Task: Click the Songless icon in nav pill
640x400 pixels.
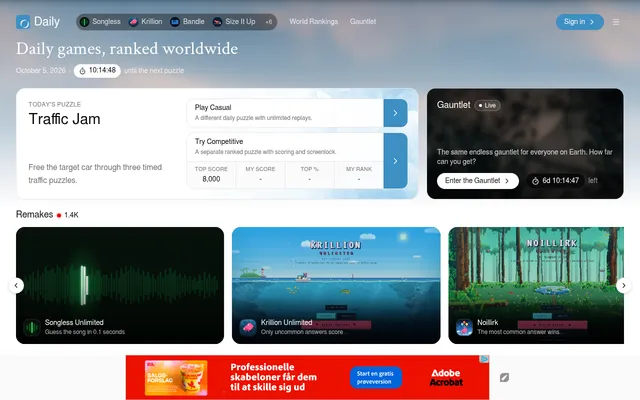Action: 84,22
